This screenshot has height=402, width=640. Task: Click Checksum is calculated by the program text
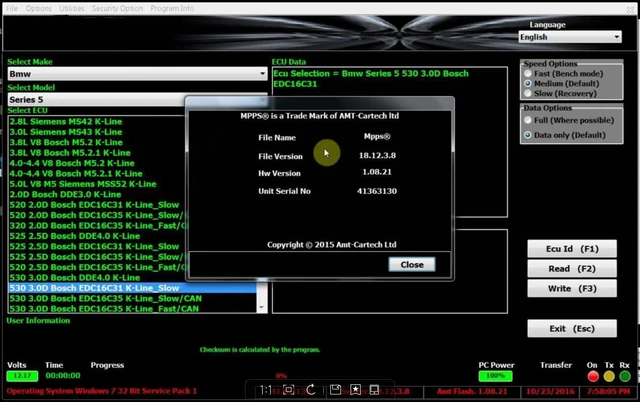click(x=260, y=350)
